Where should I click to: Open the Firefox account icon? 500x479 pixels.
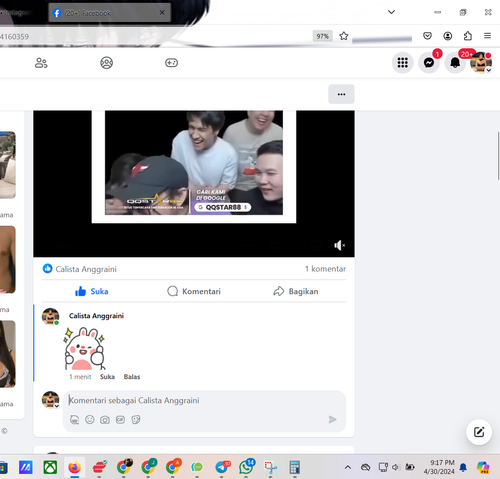point(448,36)
